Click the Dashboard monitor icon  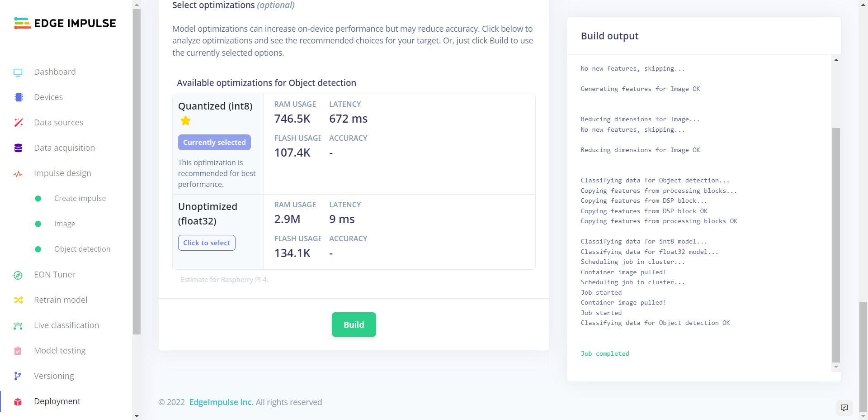(18, 72)
